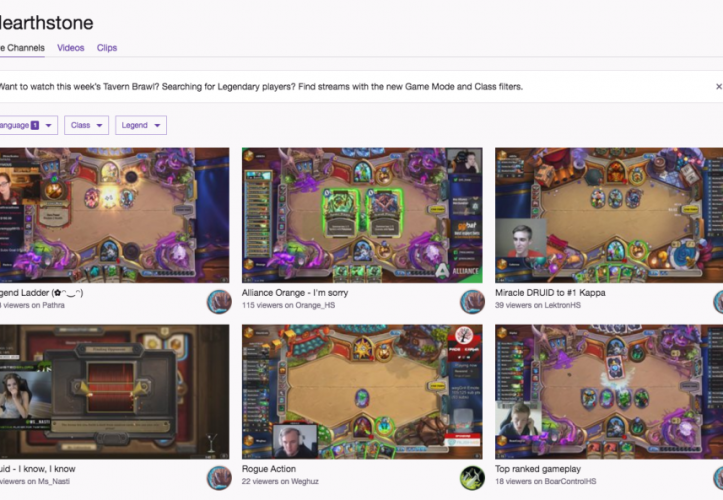Click the 'Rogue Action' stream title

click(x=269, y=469)
